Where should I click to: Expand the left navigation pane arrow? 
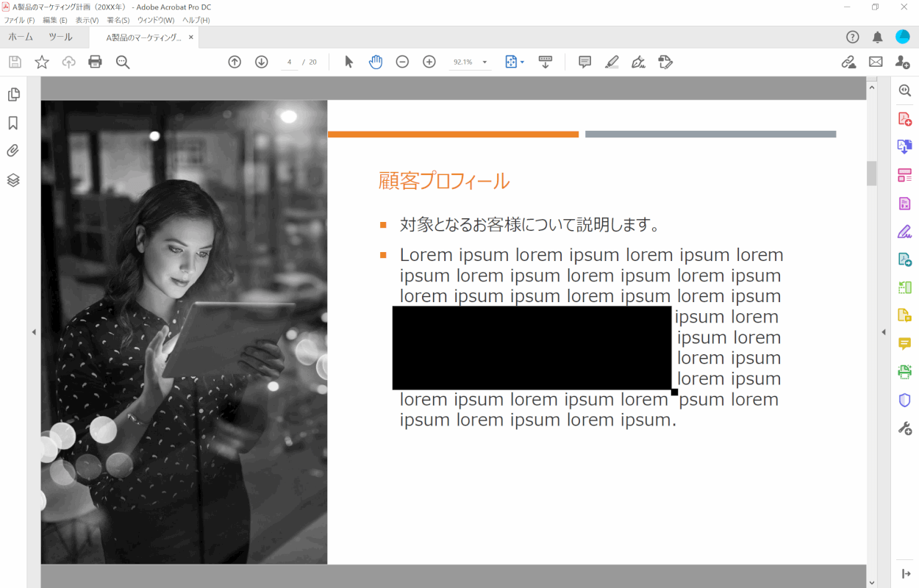click(x=34, y=332)
